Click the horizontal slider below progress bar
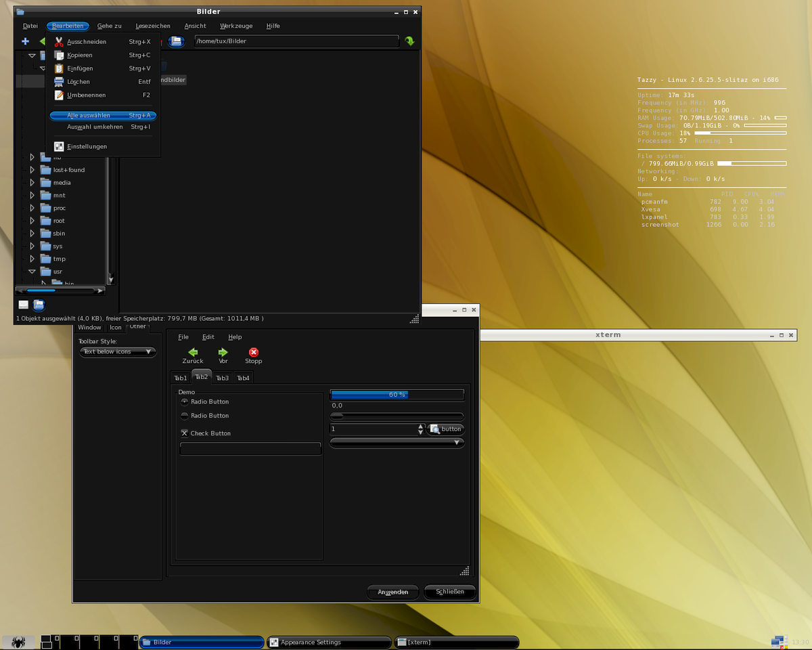The image size is (812, 650). coord(397,416)
